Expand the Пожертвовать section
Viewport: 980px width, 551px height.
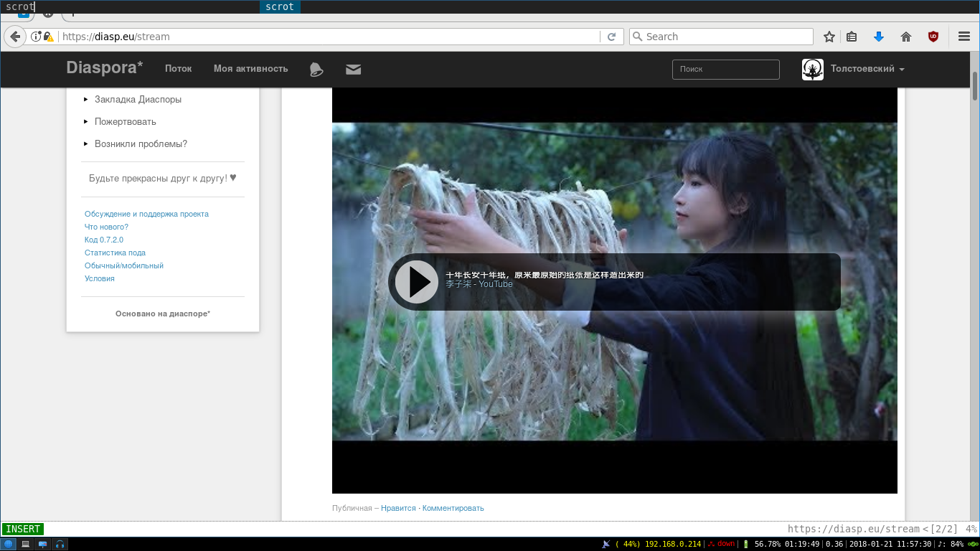(x=125, y=122)
